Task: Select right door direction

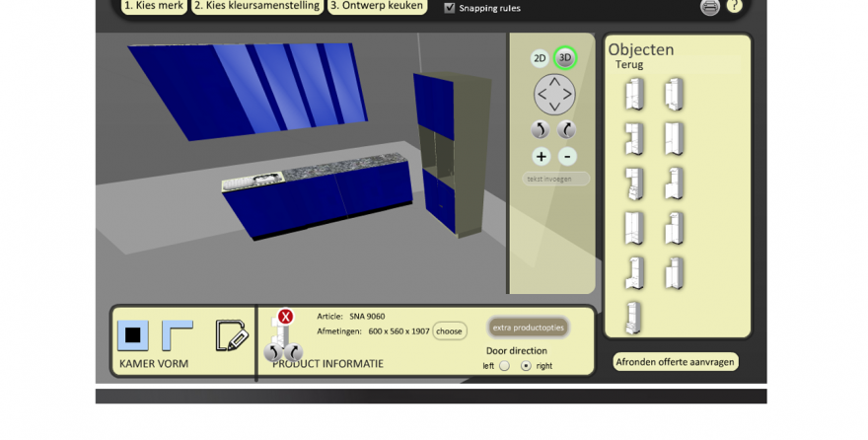Action: [x=526, y=366]
